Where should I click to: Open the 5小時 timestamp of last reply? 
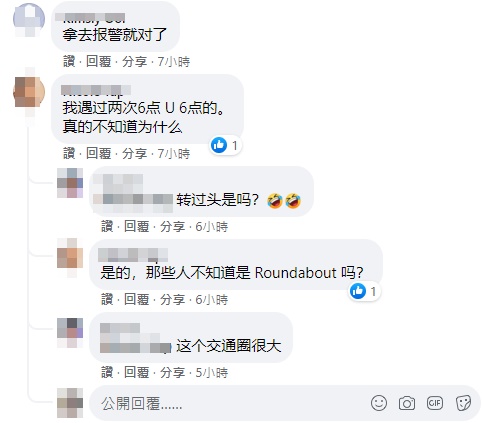click(212, 372)
